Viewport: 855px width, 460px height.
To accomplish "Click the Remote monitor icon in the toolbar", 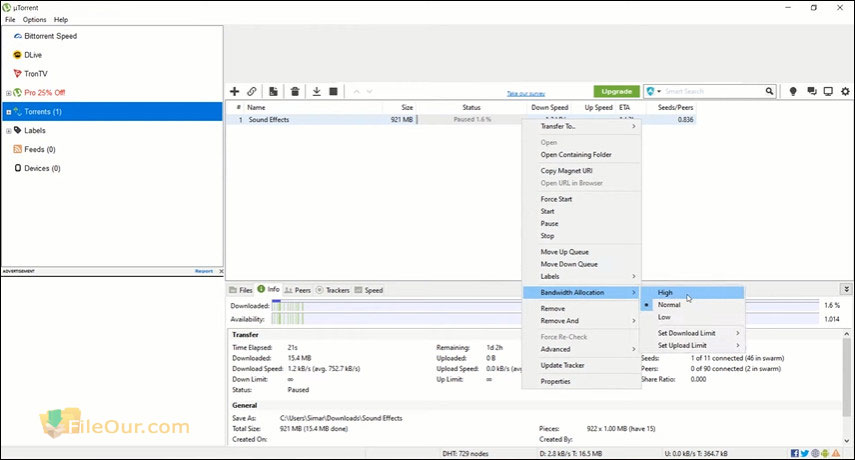I will [x=828, y=91].
